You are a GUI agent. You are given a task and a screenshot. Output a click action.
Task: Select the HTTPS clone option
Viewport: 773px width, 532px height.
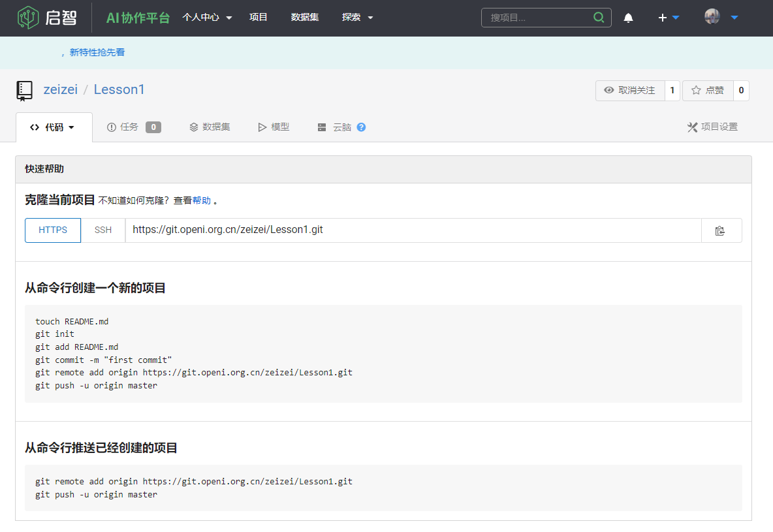point(53,230)
